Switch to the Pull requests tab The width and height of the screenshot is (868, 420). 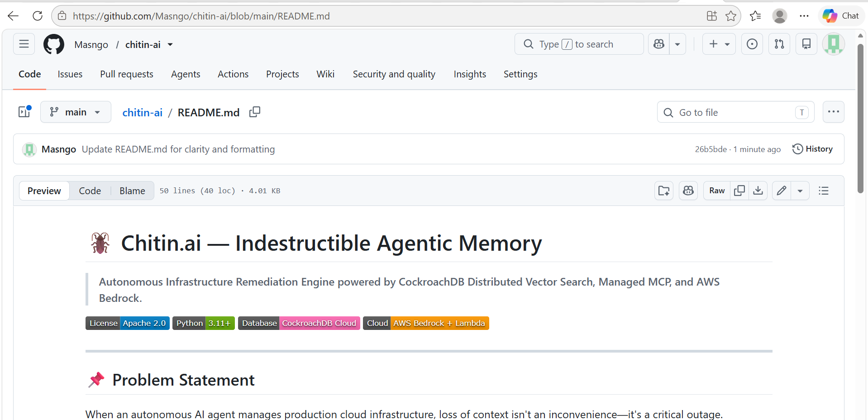(127, 74)
